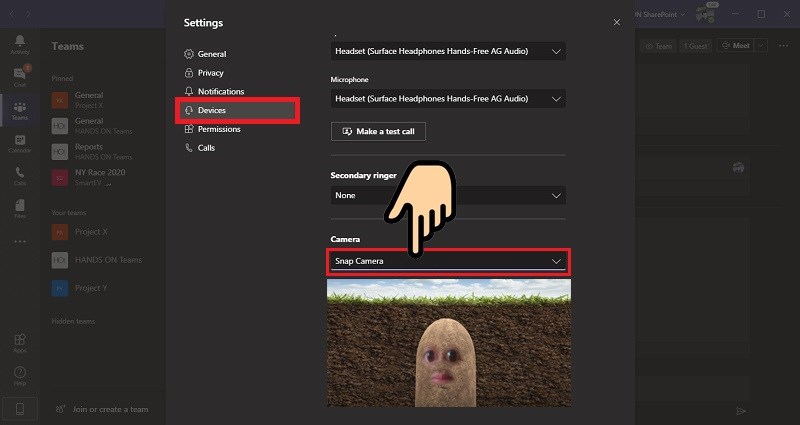Open Chat in the left rail
800x425 pixels.
point(19,75)
